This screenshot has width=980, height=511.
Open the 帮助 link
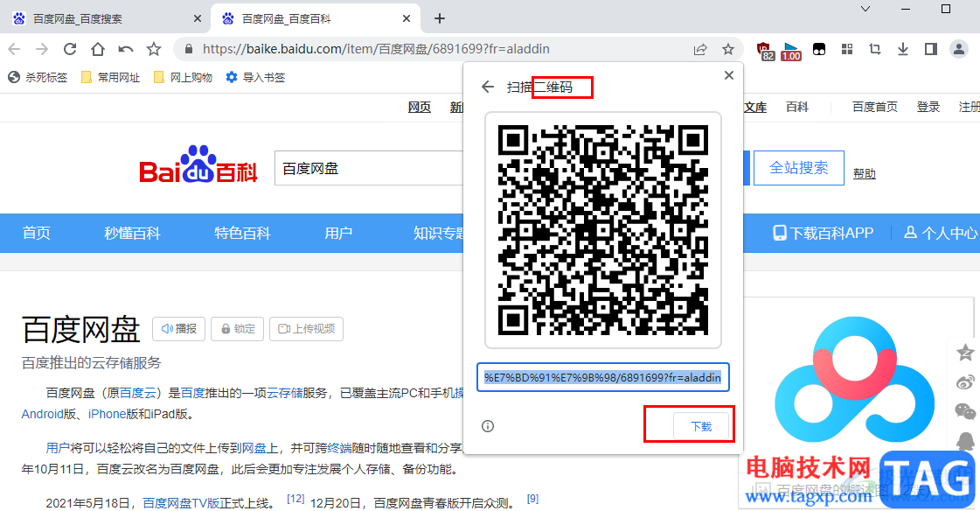[865, 173]
